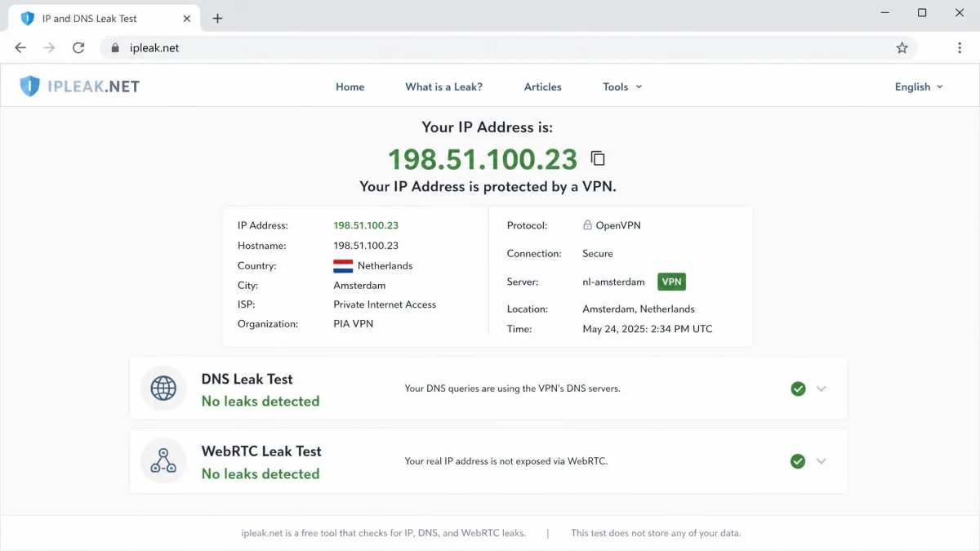Open the English language dropdown
The width and height of the screenshot is (980, 551).
[919, 87]
